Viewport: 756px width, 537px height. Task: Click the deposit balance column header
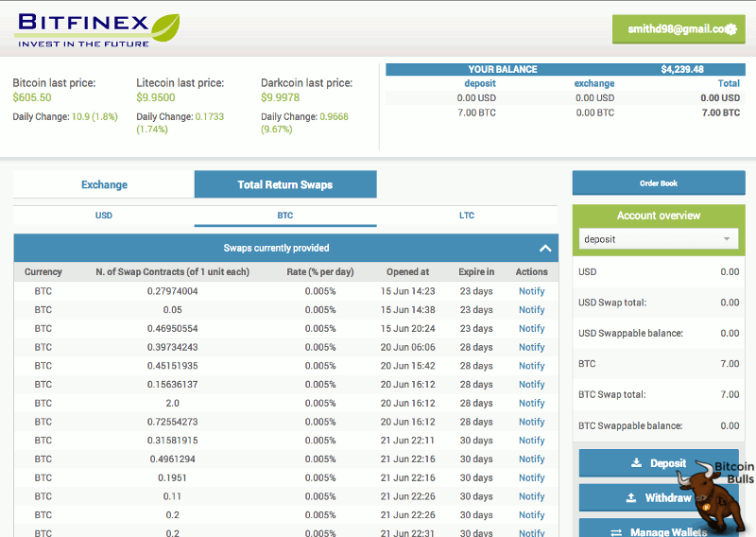(480, 83)
